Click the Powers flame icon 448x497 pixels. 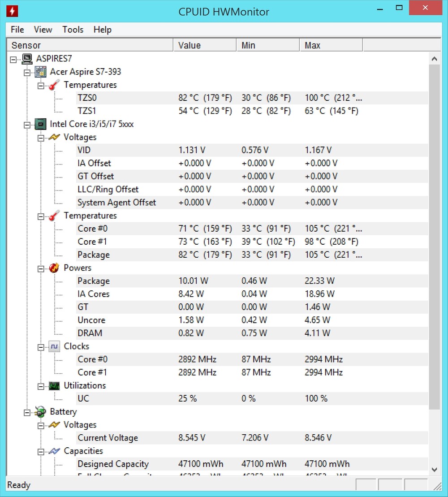[54, 268]
